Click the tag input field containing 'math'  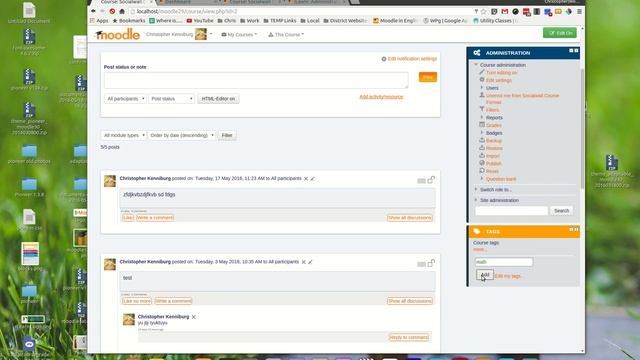pos(504,262)
